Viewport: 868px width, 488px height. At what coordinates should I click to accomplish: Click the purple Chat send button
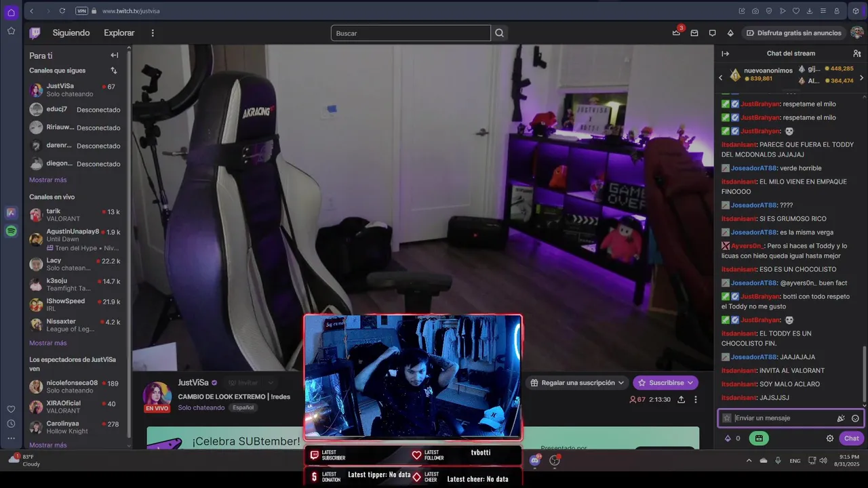pos(851,439)
